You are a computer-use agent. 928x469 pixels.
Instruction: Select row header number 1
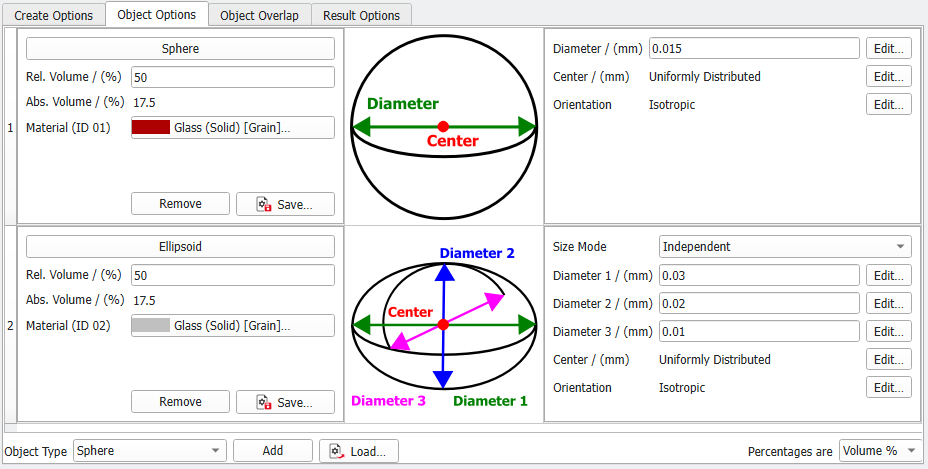coord(10,126)
